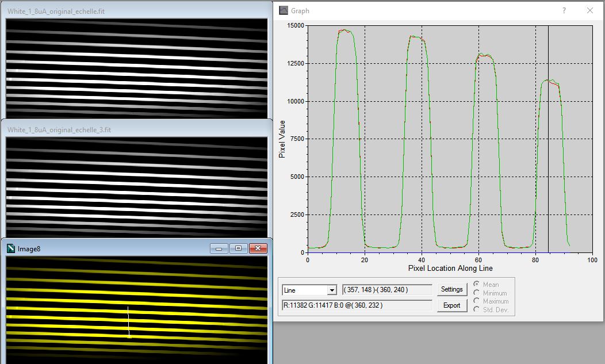This screenshot has width=605, height=364.
Task: Click the Image8 window icon
Action: coord(11,248)
